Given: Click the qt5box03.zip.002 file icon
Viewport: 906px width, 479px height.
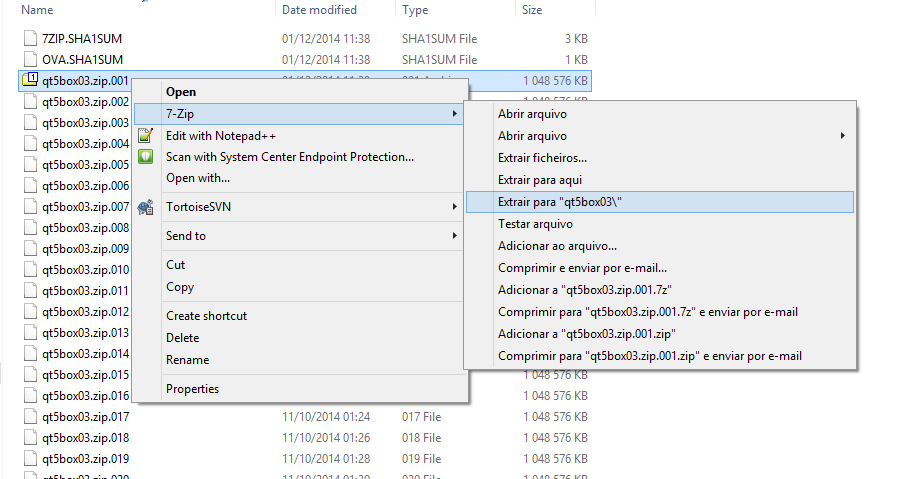Looking at the screenshot, I should [x=31, y=101].
